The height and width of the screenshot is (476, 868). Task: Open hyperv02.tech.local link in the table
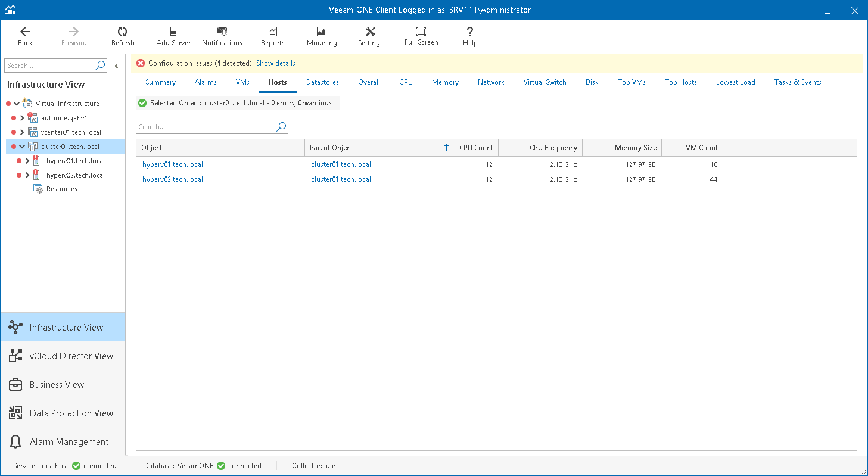coord(173,179)
